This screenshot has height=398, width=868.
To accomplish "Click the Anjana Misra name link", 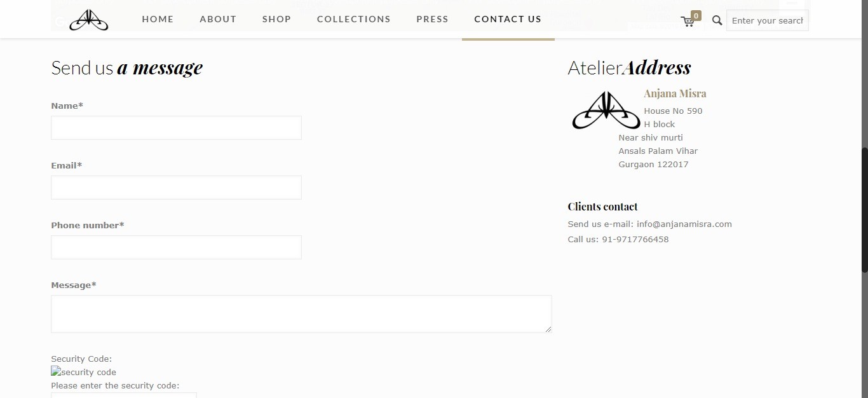I will tap(675, 93).
